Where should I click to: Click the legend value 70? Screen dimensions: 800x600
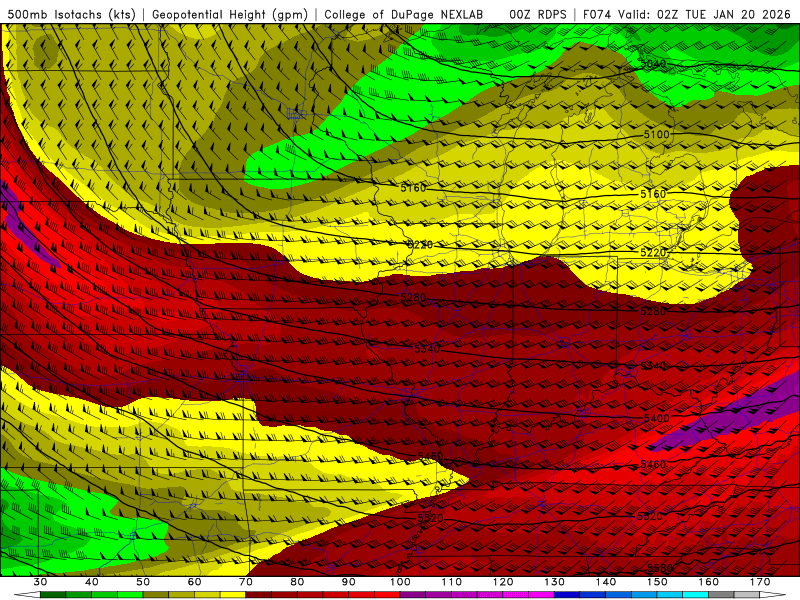pos(246,582)
